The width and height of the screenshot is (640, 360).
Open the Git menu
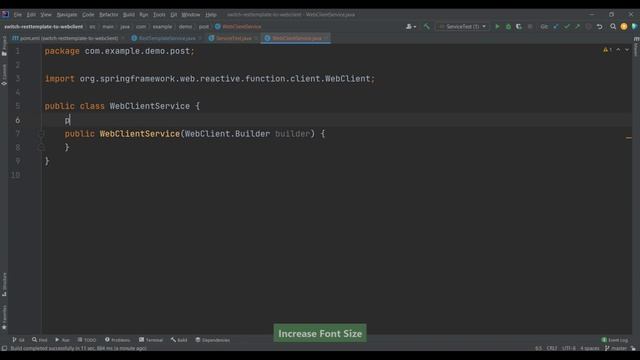pyautogui.click(x=173, y=14)
